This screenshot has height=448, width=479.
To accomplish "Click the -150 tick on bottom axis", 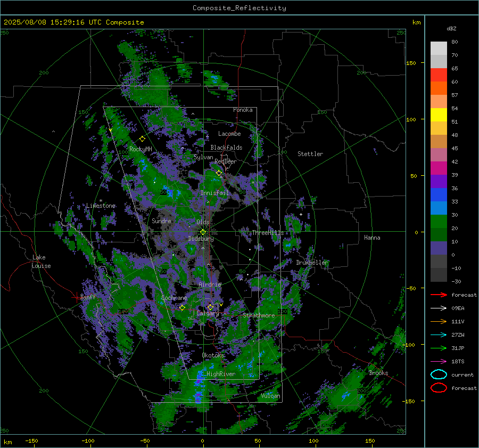I will pyautogui.click(x=31, y=441).
